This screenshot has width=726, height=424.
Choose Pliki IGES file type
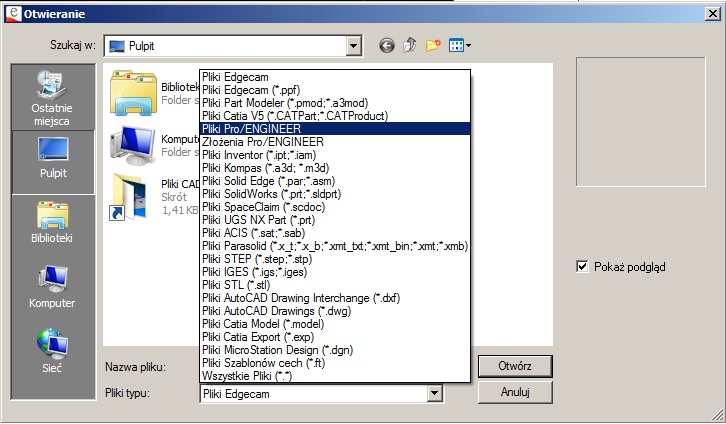pos(335,272)
